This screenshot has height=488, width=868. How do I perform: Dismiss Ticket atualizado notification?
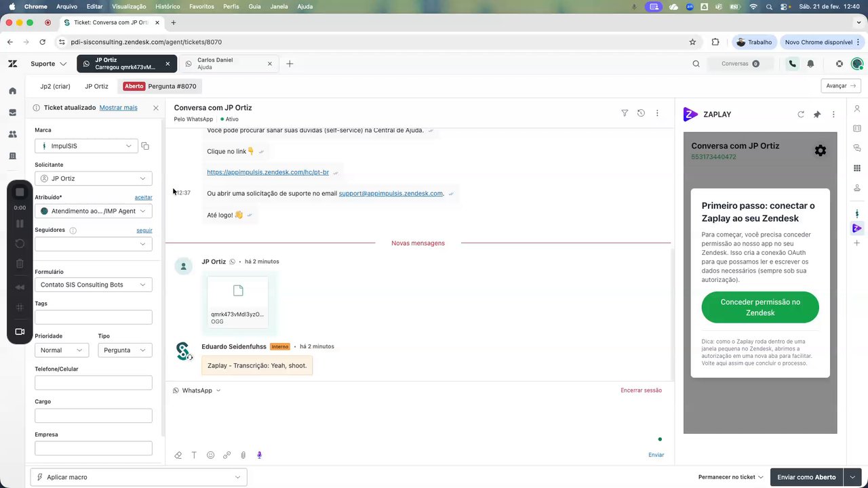point(156,108)
